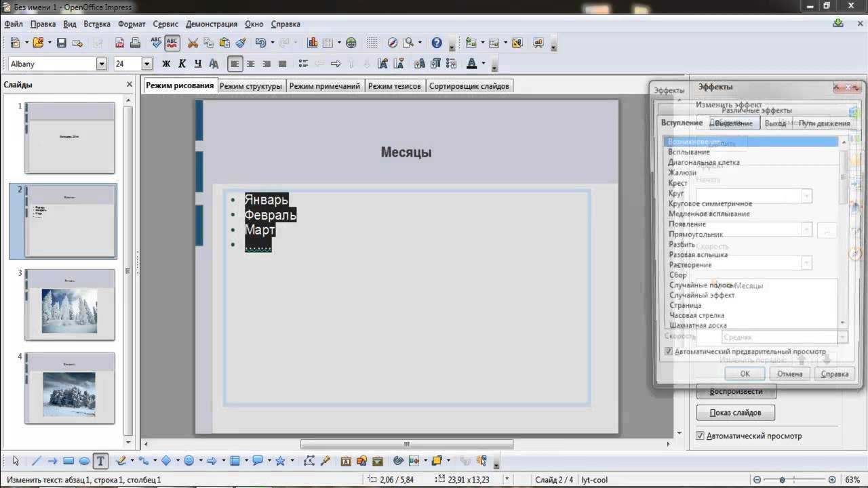Open the Демонстрация menu
The height and width of the screenshot is (488, 868).
pyautogui.click(x=212, y=24)
